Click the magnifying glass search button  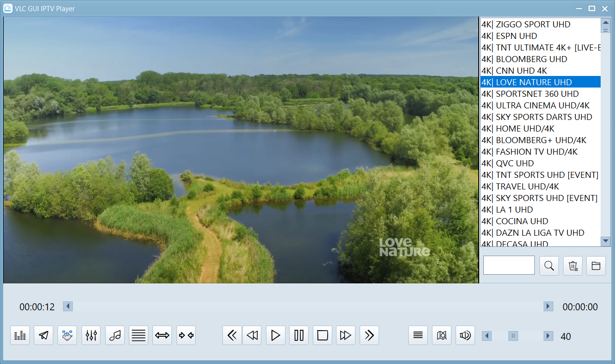point(549,266)
